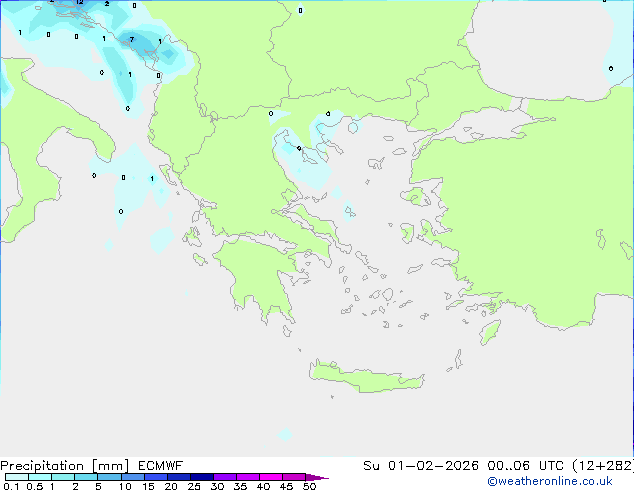The width and height of the screenshot is (634, 490).
Task: Click the legend swatch between 30 and 35
Action: click(225, 477)
